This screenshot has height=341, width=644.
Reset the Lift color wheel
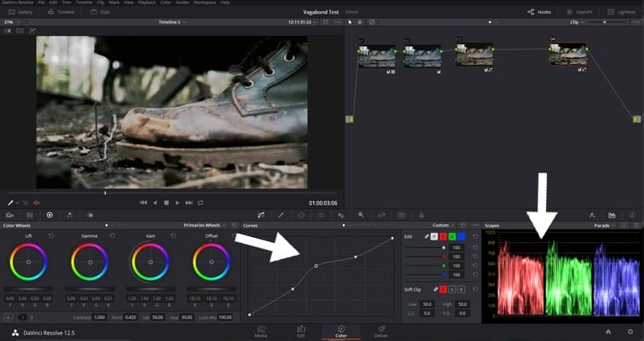49,234
